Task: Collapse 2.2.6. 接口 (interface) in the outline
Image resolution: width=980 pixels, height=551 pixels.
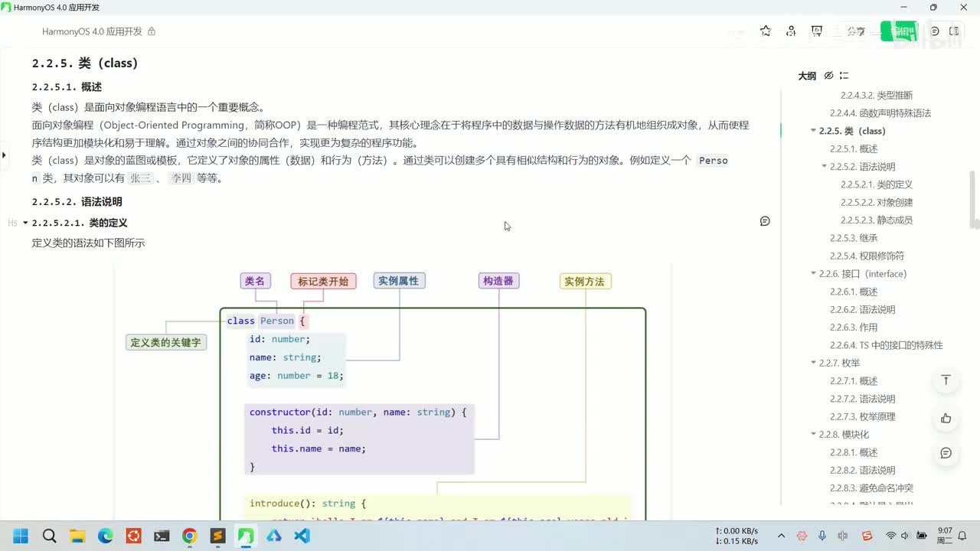Action: pos(813,274)
